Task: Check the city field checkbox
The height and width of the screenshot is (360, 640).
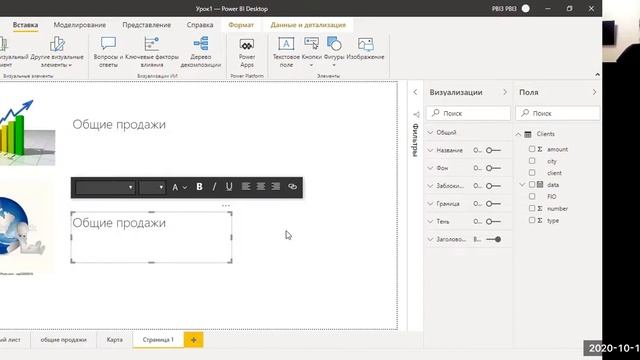Action: point(532,161)
